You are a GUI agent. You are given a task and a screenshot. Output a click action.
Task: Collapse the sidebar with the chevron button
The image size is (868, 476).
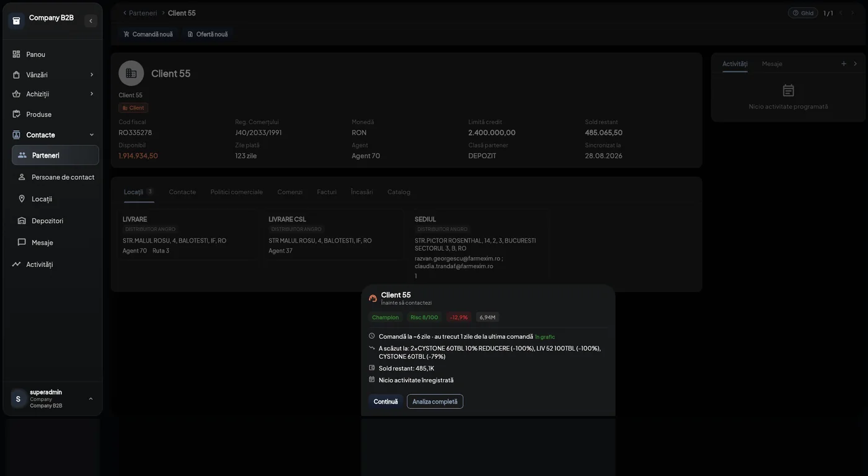(91, 20)
